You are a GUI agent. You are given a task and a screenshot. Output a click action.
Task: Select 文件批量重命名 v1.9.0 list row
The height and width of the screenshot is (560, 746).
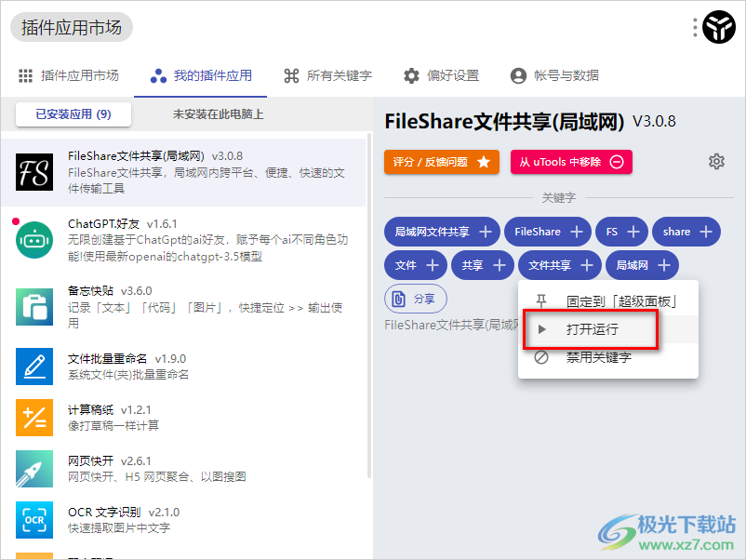click(x=183, y=367)
